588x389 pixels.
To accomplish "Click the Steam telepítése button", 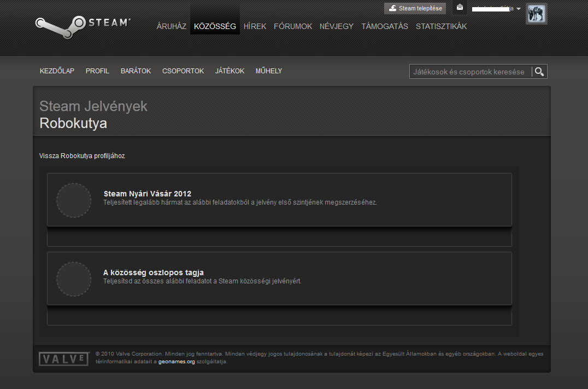I will pyautogui.click(x=415, y=8).
